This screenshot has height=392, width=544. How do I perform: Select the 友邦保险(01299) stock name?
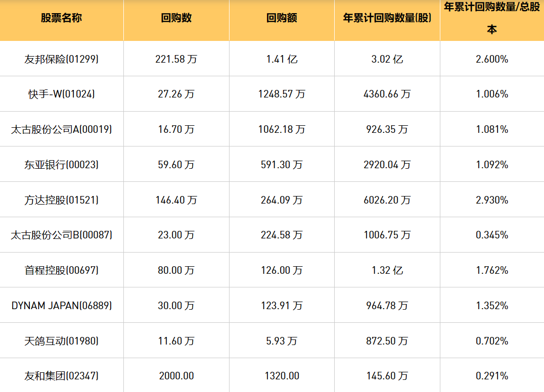(61, 59)
